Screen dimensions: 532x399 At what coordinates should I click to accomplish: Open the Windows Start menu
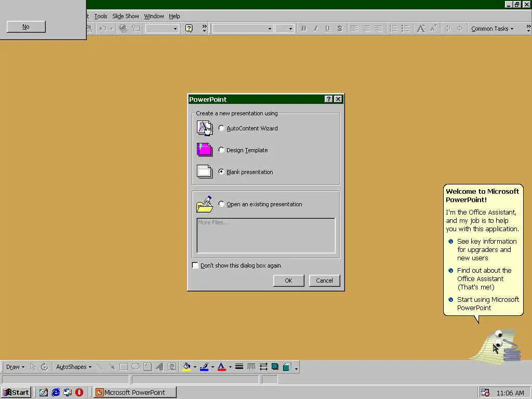pyautogui.click(x=16, y=393)
